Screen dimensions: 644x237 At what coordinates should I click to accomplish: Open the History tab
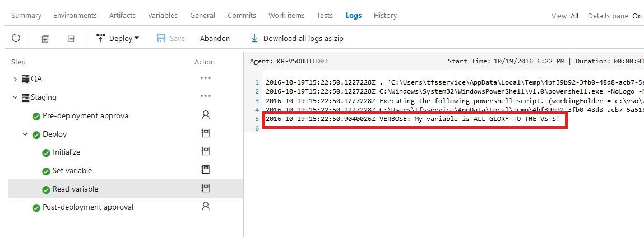(x=385, y=16)
